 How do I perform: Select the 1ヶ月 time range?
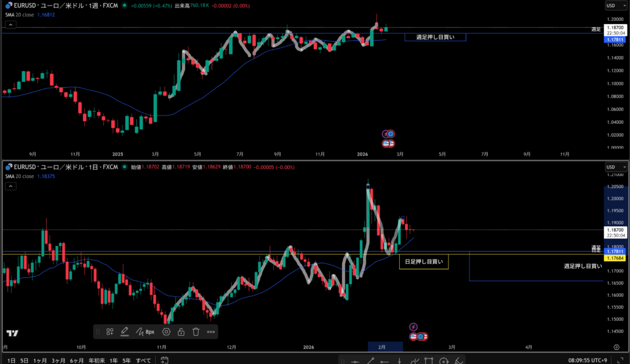[x=40, y=360]
